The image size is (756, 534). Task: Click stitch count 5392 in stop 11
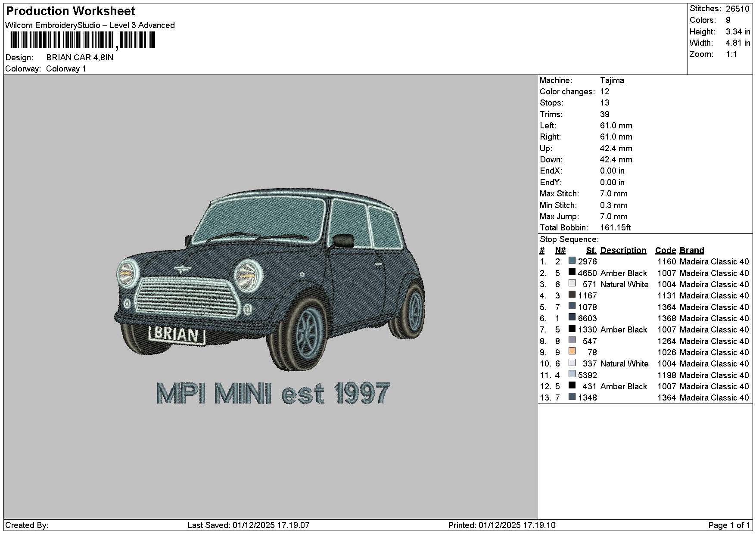(x=588, y=375)
